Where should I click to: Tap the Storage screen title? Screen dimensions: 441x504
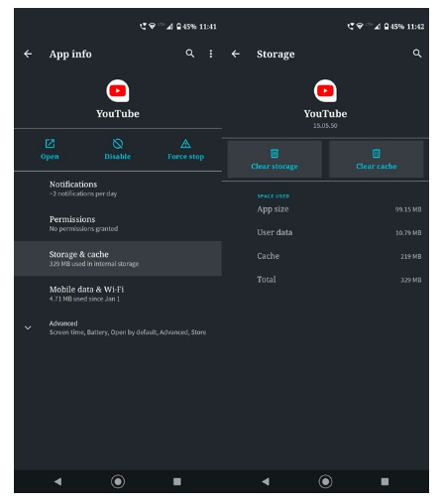pyautogui.click(x=276, y=54)
